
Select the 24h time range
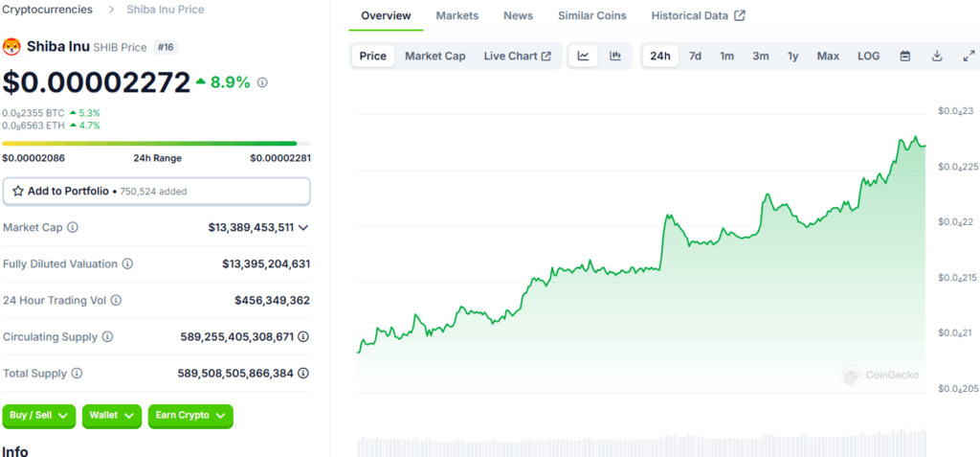pyautogui.click(x=660, y=57)
